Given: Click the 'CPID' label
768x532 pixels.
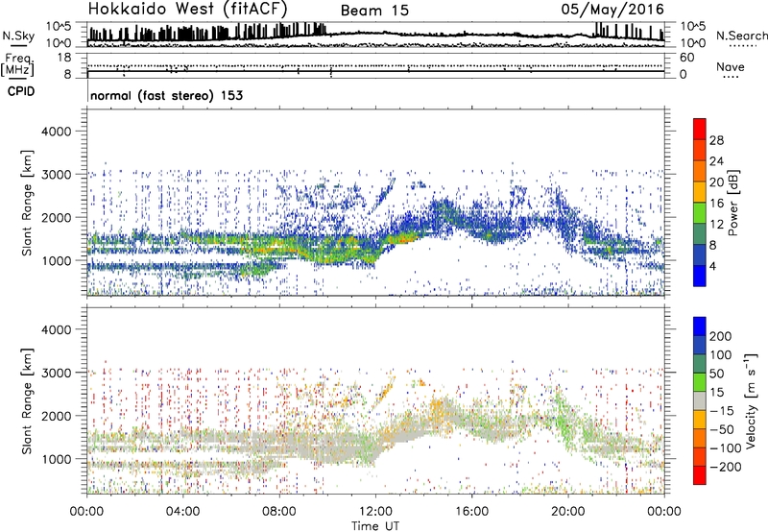Looking at the screenshot, I should [21, 91].
